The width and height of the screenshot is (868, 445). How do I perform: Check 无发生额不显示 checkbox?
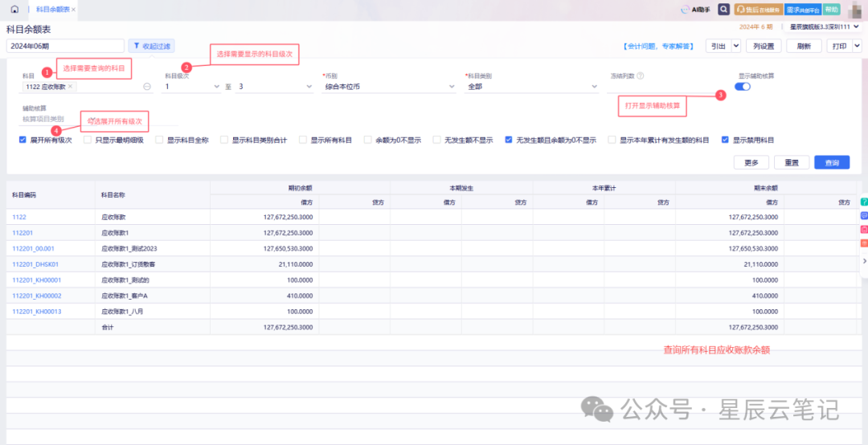tap(436, 140)
